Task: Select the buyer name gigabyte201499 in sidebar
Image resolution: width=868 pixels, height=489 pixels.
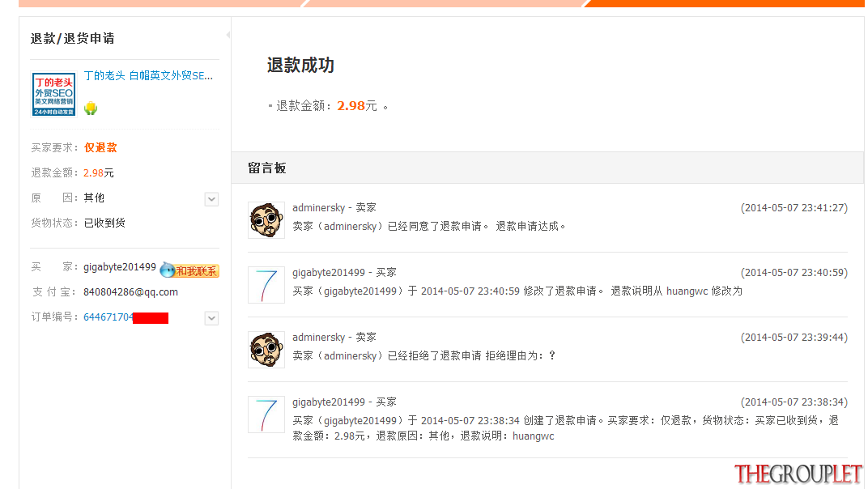Action: tap(120, 267)
